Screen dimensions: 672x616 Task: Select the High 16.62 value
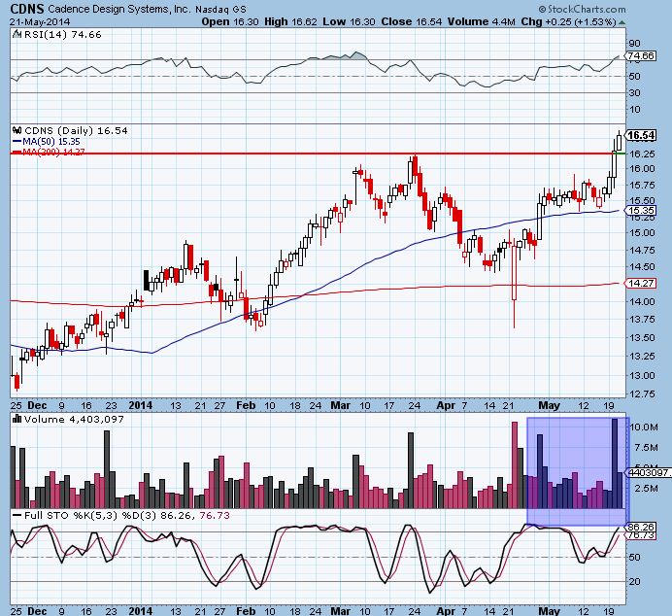pyautogui.click(x=290, y=21)
